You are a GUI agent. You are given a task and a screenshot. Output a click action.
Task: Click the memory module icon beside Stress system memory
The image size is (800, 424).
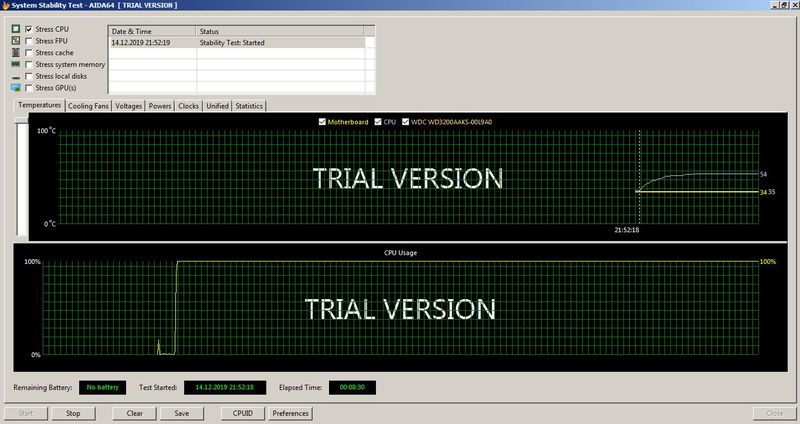tap(16, 64)
